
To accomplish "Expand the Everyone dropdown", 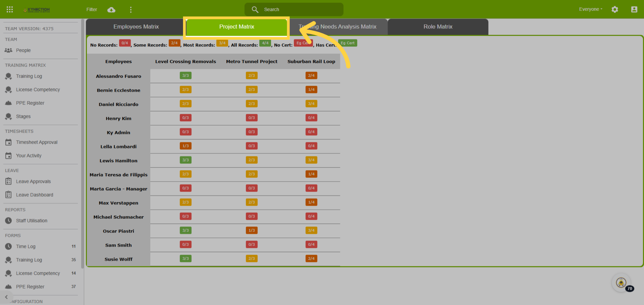I will pos(591,9).
